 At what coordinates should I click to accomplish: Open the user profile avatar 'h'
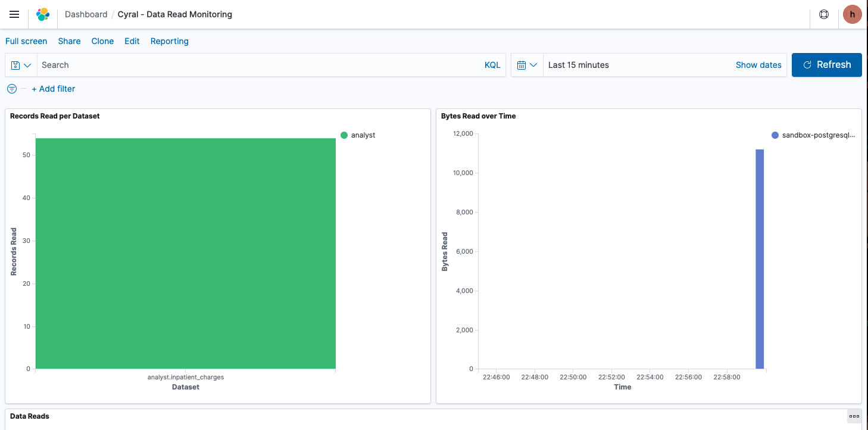tap(852, 14)
